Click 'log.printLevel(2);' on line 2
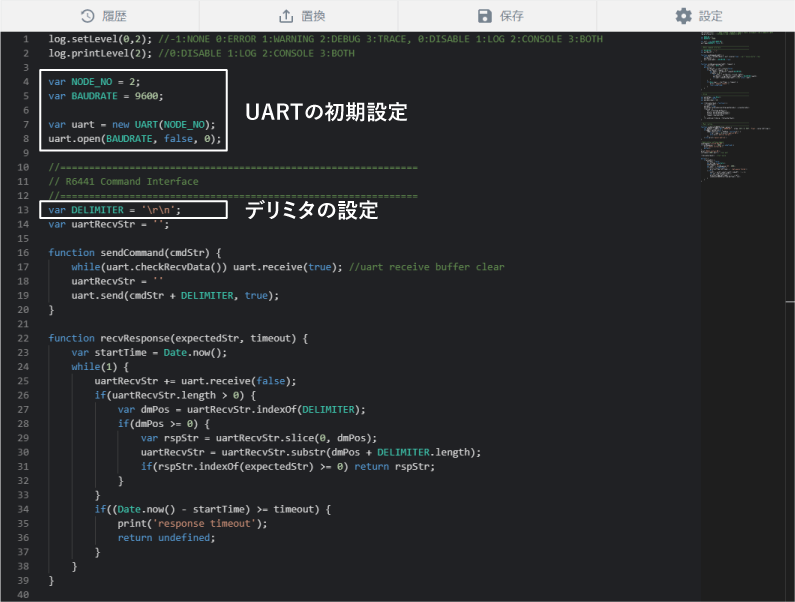795x602 pixels. coord(100,53)
